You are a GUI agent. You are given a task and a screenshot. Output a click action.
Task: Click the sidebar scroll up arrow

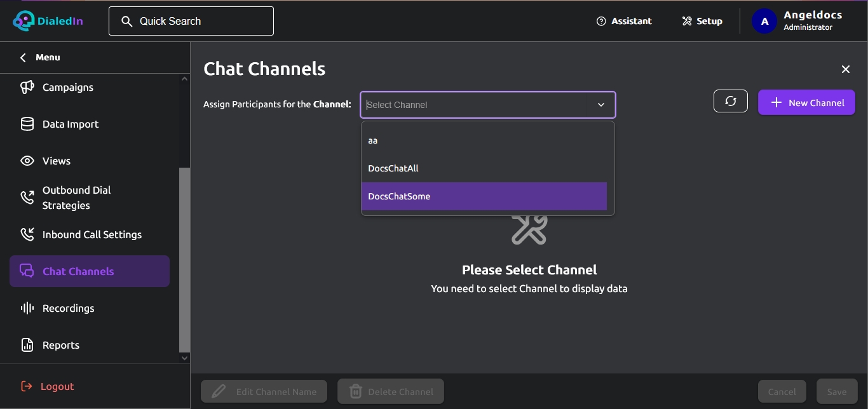[x=185, y=79]
